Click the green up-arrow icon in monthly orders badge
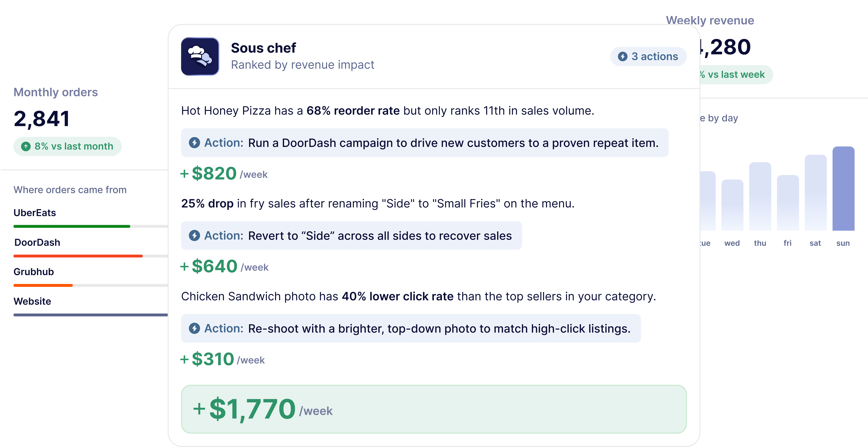This screenshot has width=868, height=447. pyautogui.click(x=26, y=146)
